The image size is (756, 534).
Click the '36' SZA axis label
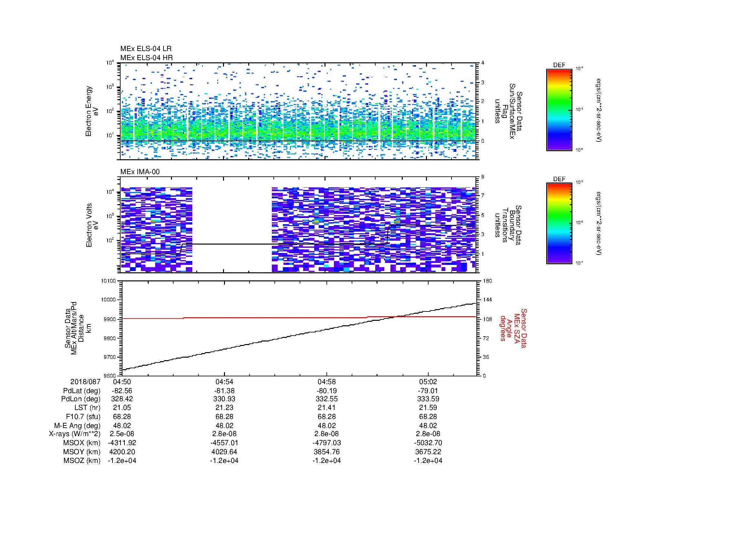tap(486, 357)
